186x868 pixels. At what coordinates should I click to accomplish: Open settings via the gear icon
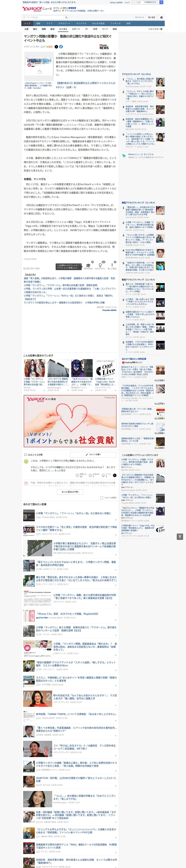pos(161,18)
